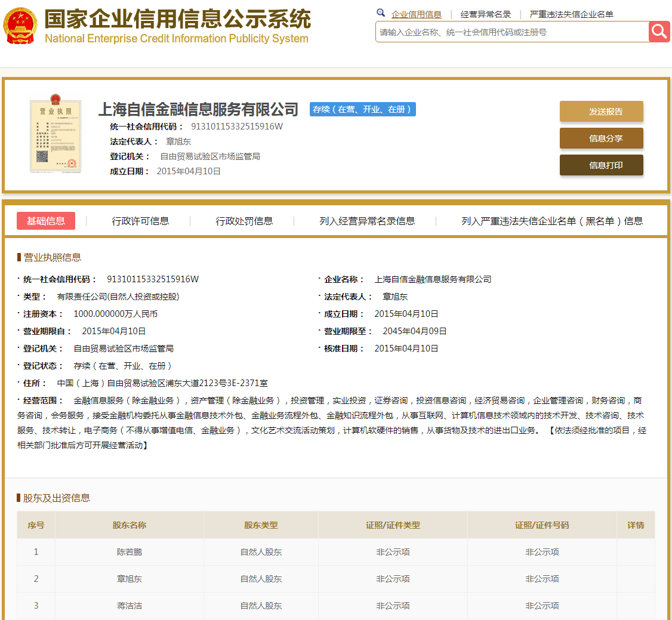Switch to the 行政处罚信息 tab
The width and height of the screenshot is (672, 620).
pyautogui.click(x=244, y=221)
